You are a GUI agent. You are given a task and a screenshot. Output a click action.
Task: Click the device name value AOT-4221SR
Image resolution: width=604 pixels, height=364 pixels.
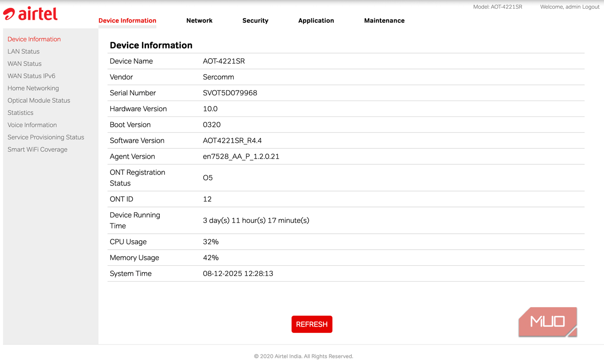[224, 61]
